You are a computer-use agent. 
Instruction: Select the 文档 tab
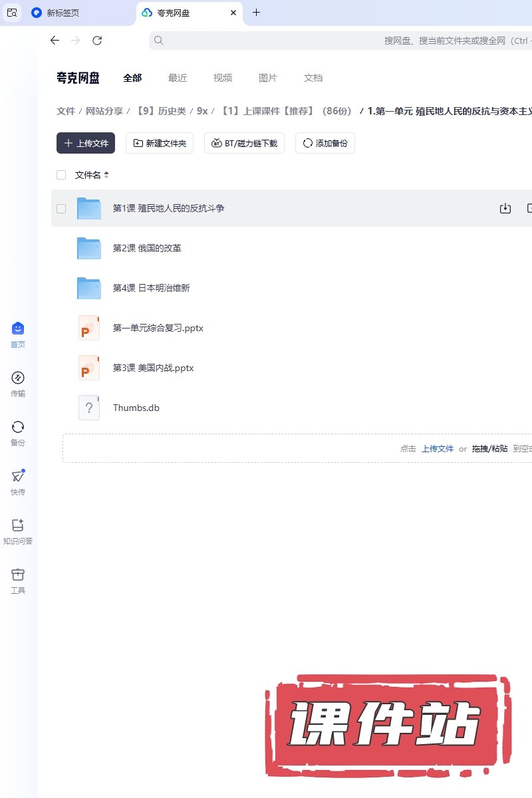pos(313,78)
